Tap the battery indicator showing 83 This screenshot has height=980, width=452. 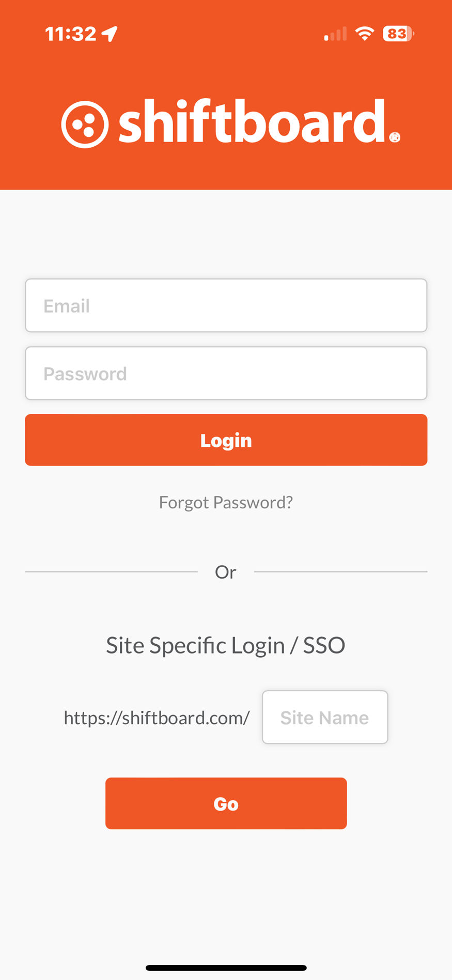point(398,34)
